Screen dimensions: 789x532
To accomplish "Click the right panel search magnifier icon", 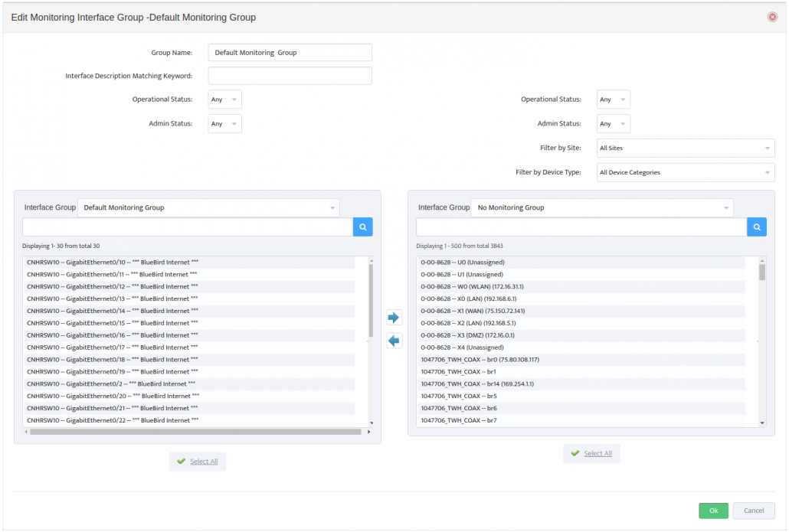I will (x=756, y=227).
